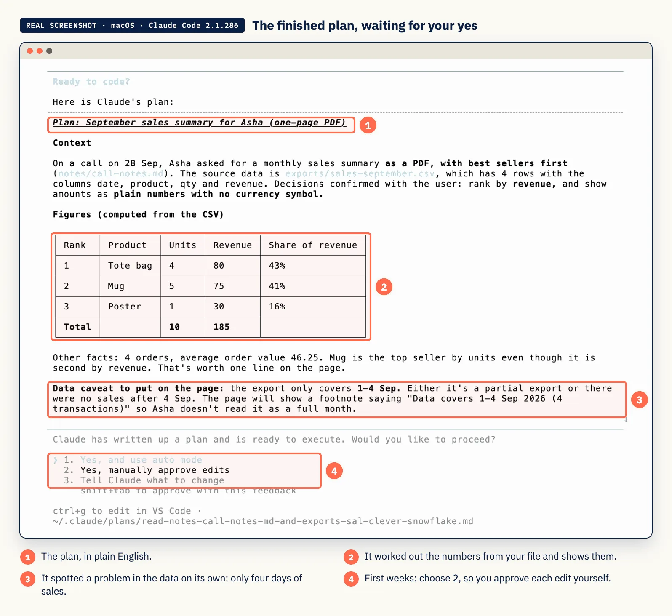
Task: Choose option 2, Yes, manually approve edits
Action: tap(147, 470)
